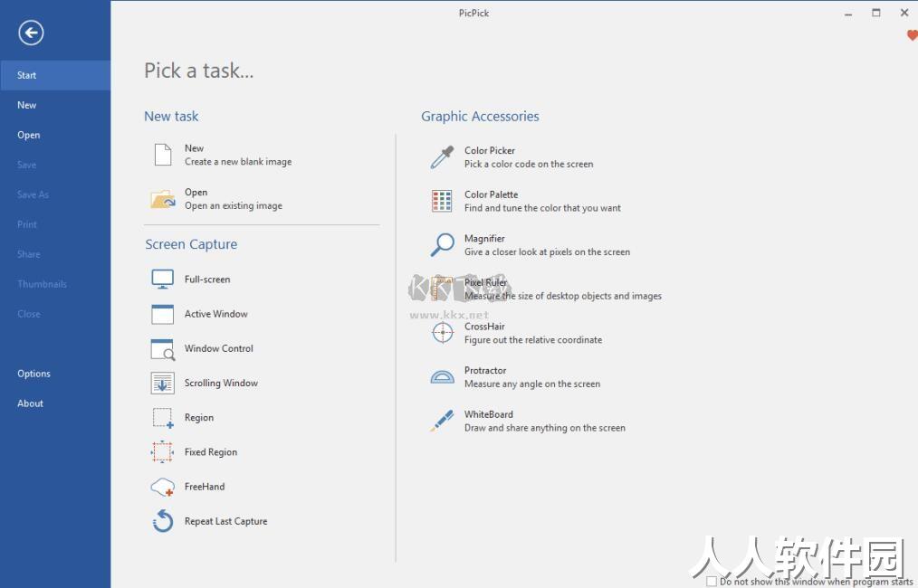Click 'Measure the size of desktop objects' text
This screenshot has height=588, width=918.
coord(563,296)
